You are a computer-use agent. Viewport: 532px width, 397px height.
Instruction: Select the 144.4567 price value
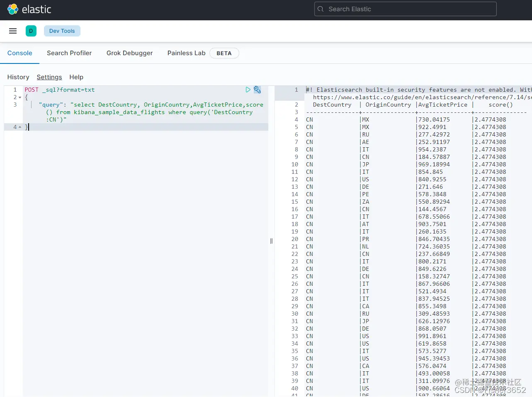(x=432, y=209)
